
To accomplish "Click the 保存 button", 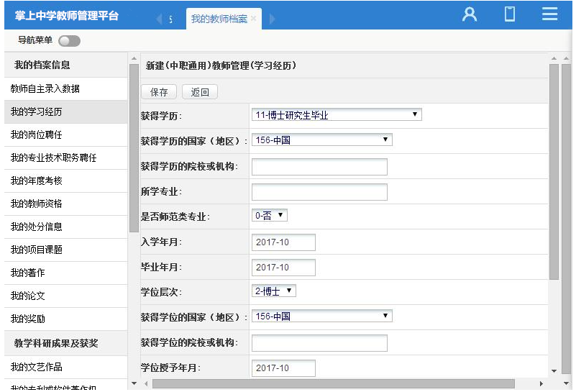I will [159, 92].
